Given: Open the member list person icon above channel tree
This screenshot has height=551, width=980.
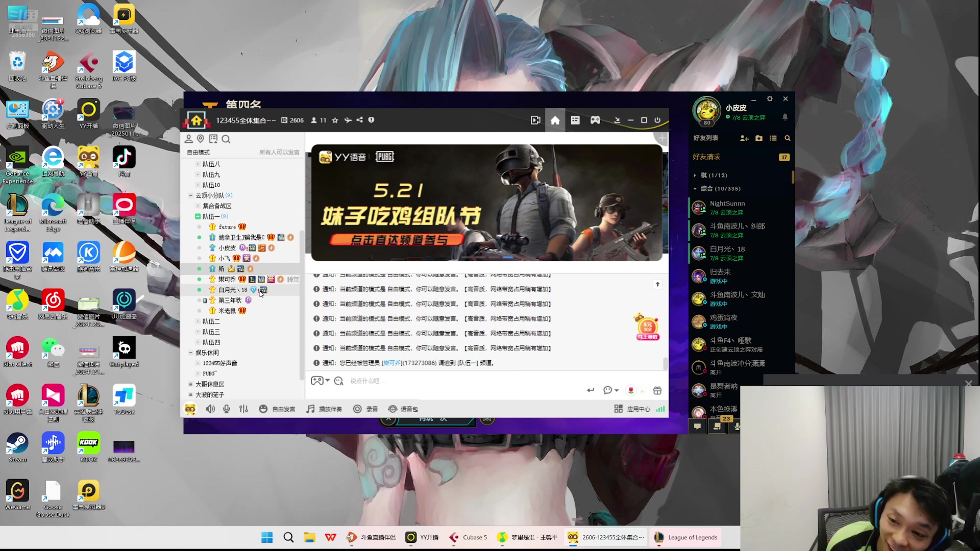Looking at the screenshot, I should click(188, 139).
